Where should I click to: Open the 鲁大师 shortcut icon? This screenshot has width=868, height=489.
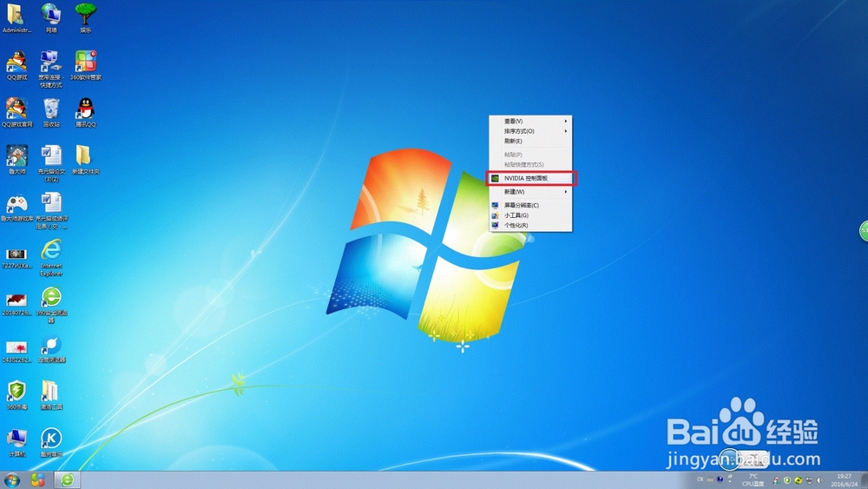pyautogui.click(x=16, y=160)
